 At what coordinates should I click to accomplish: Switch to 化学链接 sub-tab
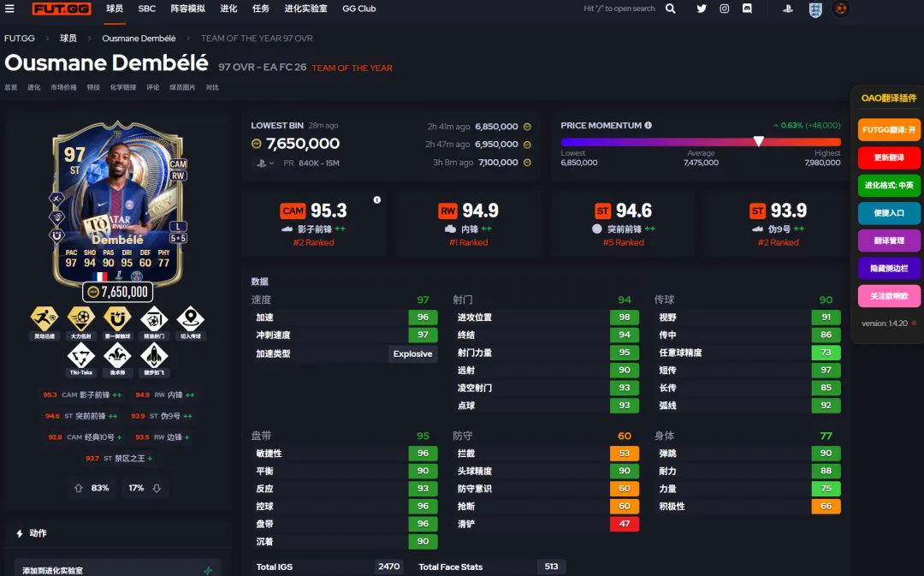(x=123, y=87)
